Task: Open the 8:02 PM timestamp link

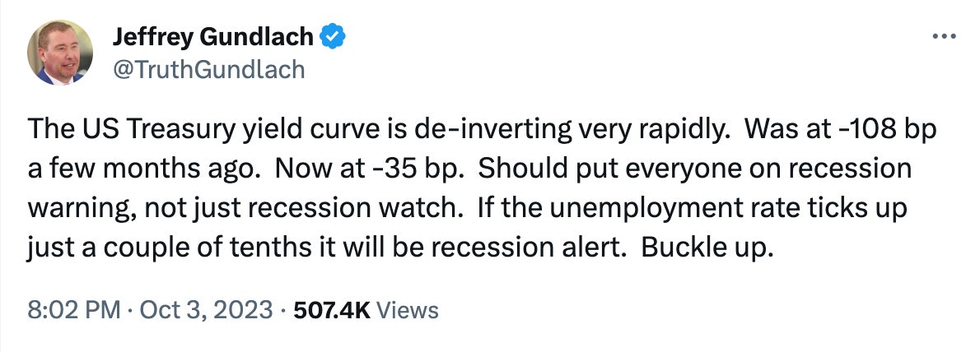Action: pyautogui.click(x=74, y=309)
